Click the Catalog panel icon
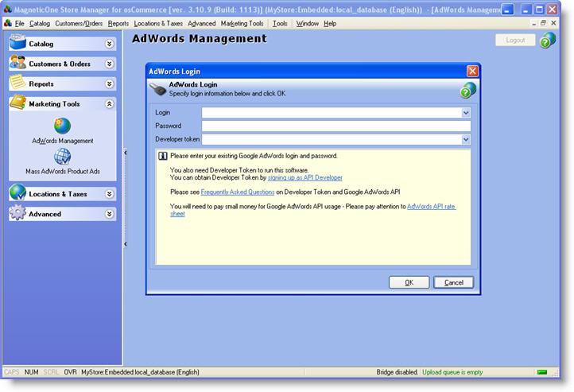The image size is (574, 392). click(17, 43)
